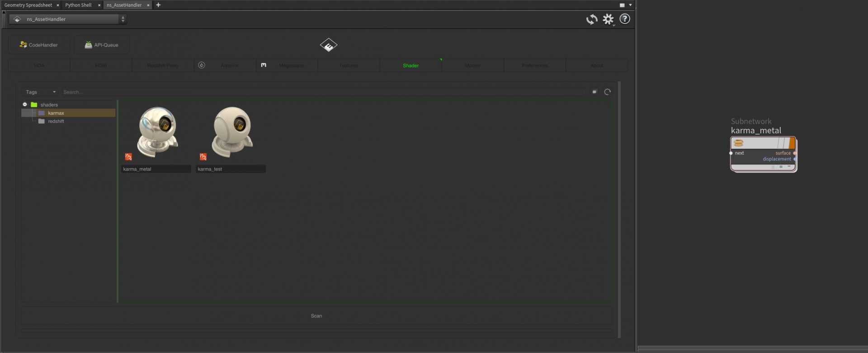
Task: Click the add new tab plus icon
Action: [158, 5]
